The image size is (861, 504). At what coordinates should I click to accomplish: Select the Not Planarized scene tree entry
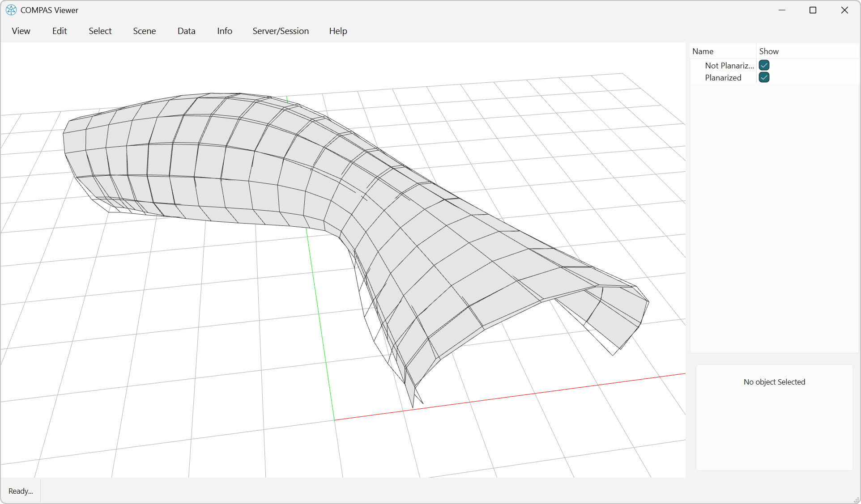tap(729, 65)
